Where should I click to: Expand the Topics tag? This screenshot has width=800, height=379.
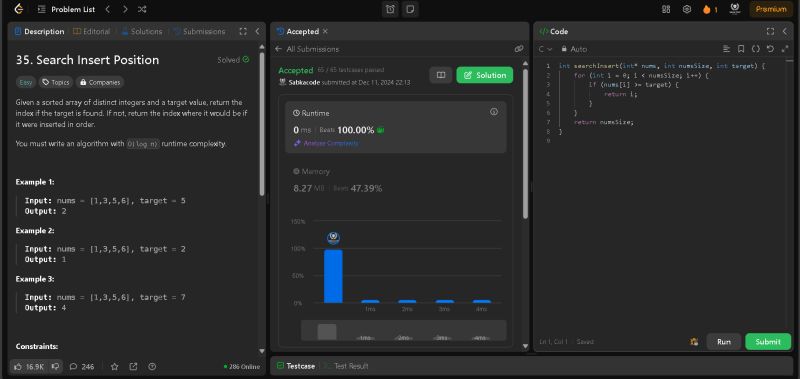click(x=56, y=82)
